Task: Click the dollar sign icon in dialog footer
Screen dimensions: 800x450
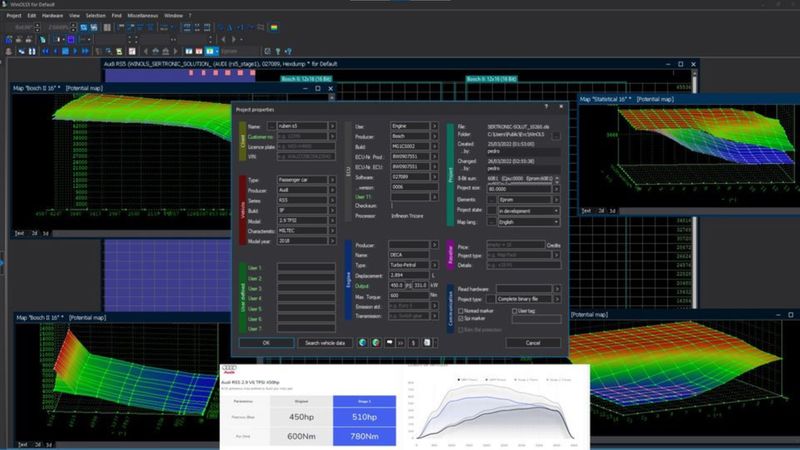Action: [x=414, y=342]
